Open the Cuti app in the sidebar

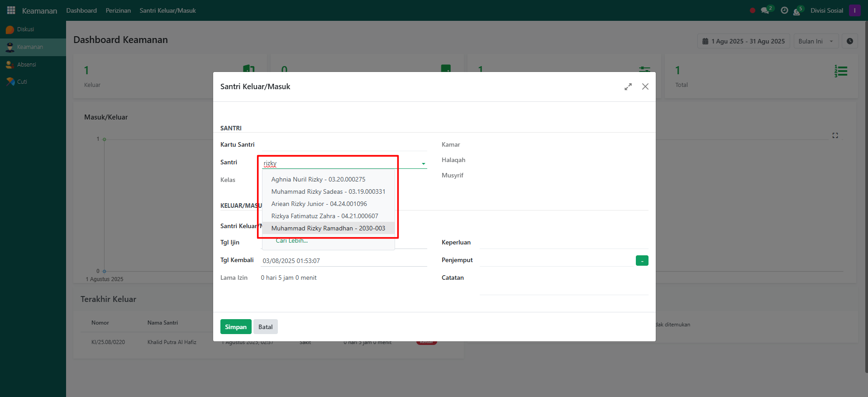(22, 82)
